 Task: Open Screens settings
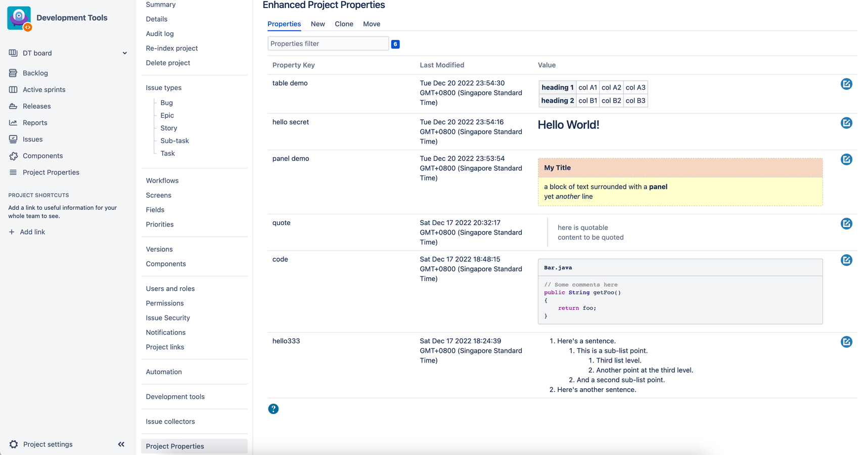click(159, 195)
